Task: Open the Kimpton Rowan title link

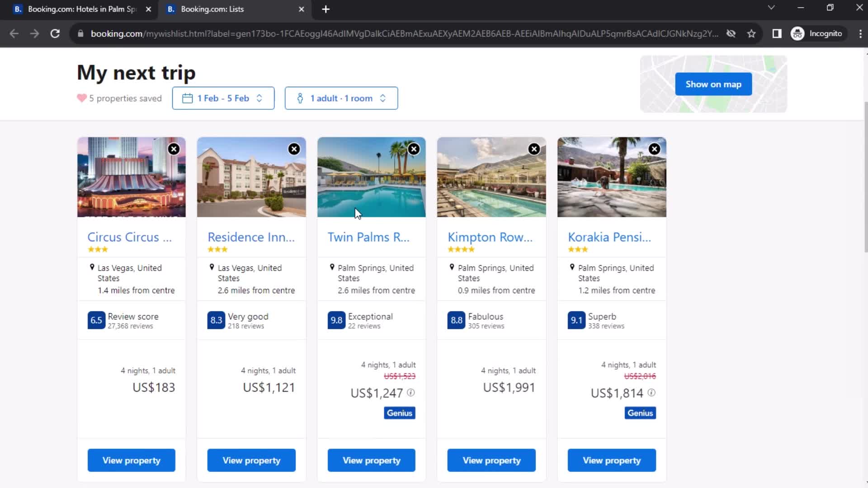Action: coord(490,237)
